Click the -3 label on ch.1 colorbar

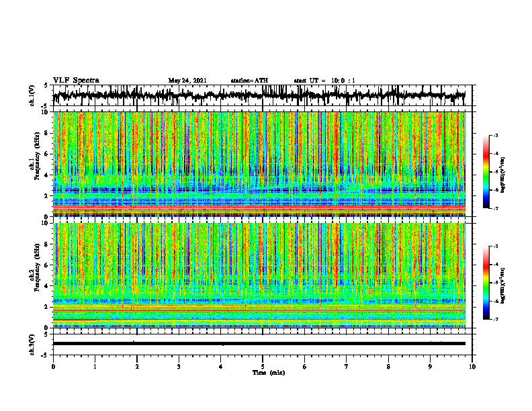coord(496,135)
